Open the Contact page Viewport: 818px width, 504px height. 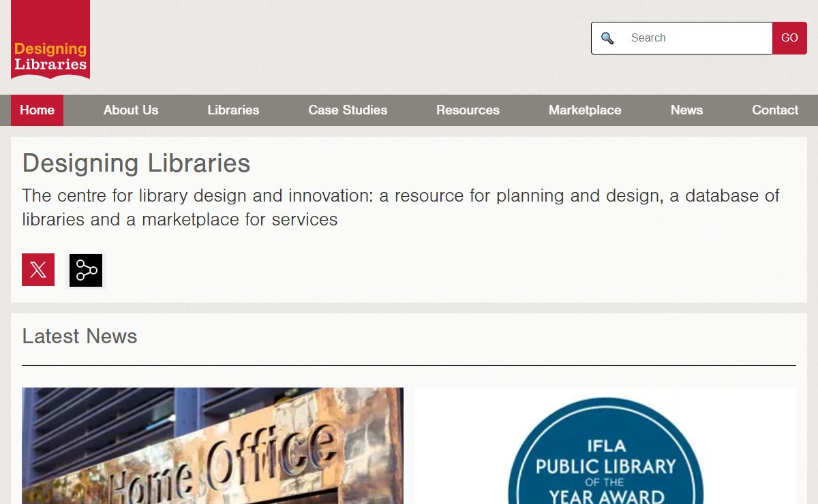pos(775,110)
